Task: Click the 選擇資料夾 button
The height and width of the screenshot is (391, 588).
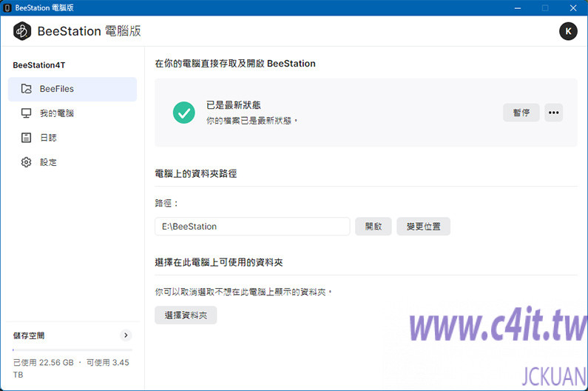Action: pyautogui.click(x=186, y=315)
